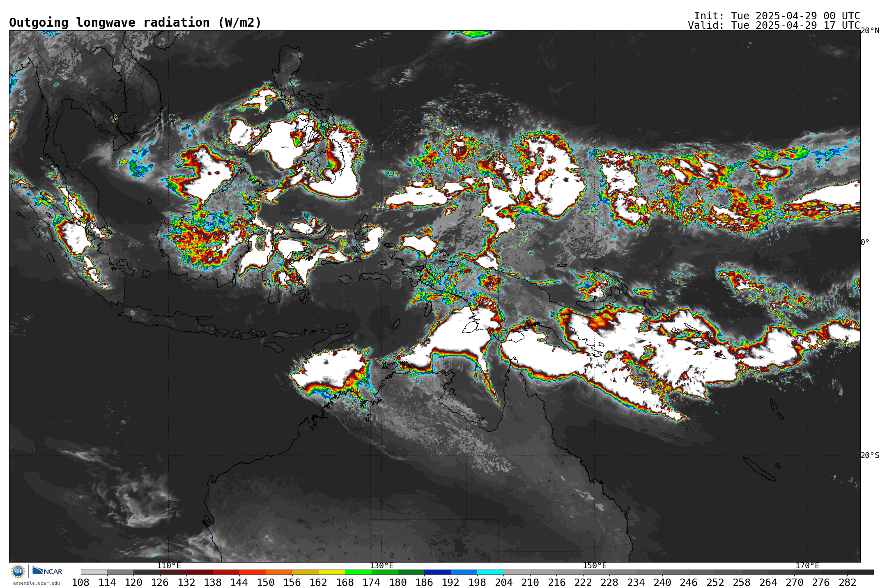Click the 174 colorbar tick label
Image resolution: width=887 pixels, height=588 pixels.
pyautogui.click(x=371, y=583)
